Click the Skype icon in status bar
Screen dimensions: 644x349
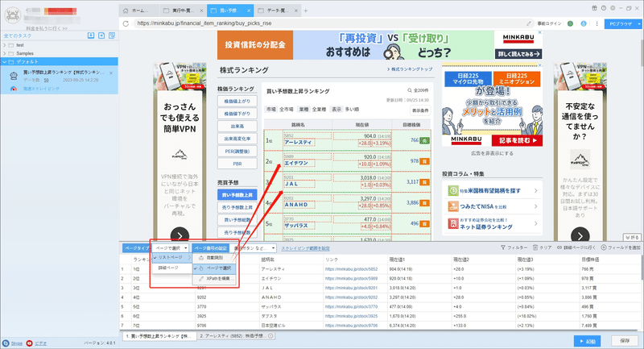[x=6, y=343]
